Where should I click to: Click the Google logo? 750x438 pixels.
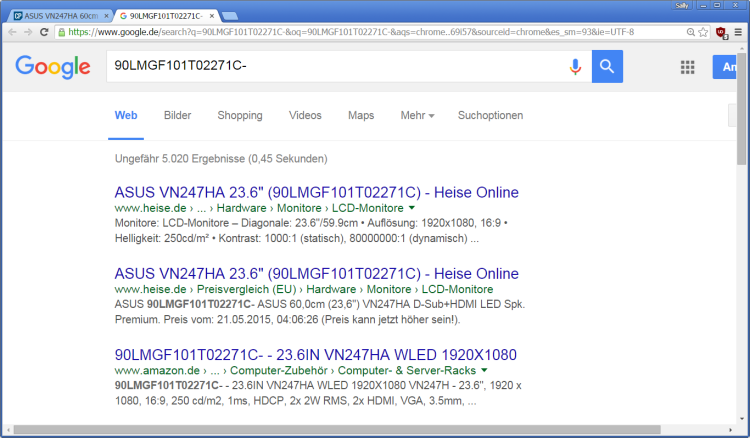click(x=52, y=67)
